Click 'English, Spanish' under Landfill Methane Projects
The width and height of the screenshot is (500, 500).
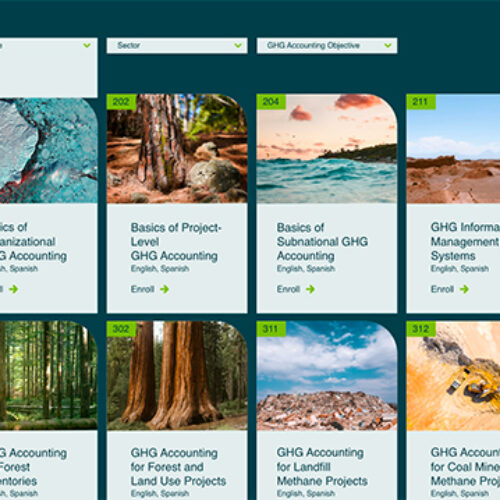pyautogui.click(x=306, y=493)
